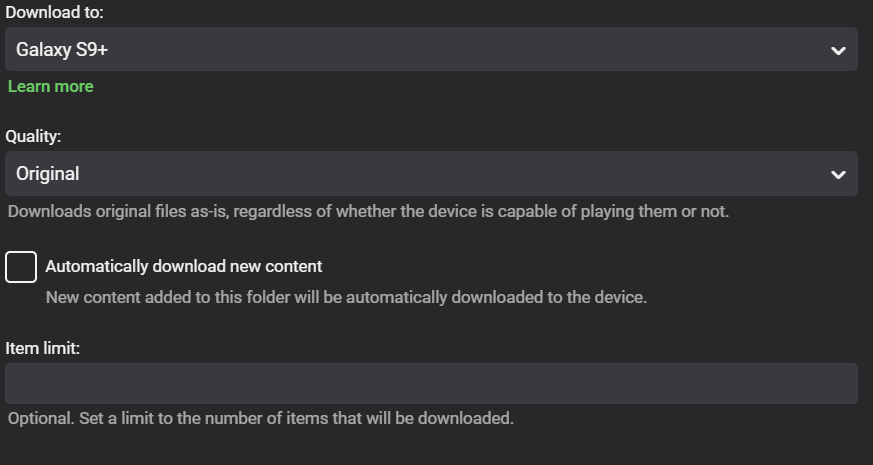Click the 'Automatically download new content' label
This screenshot has height=465, width=873.
(x=184, y=267)
